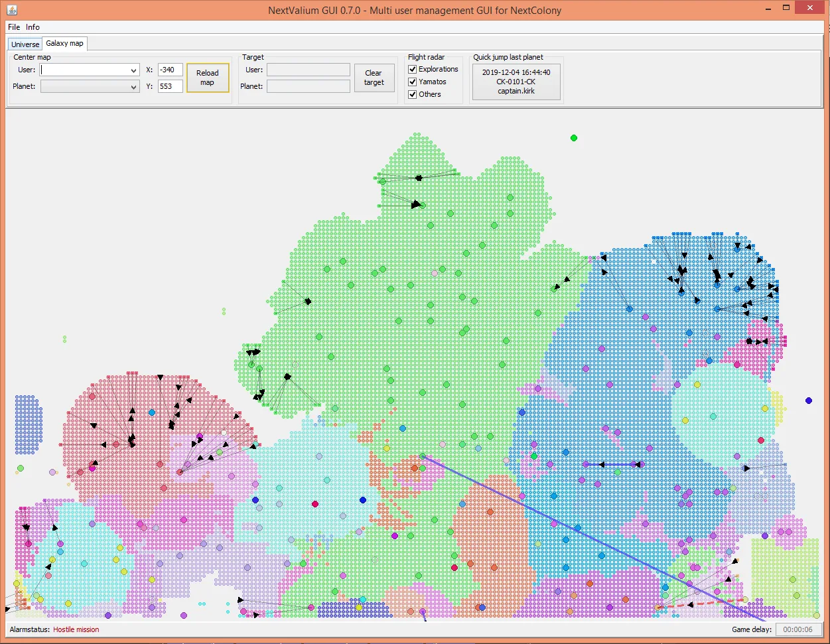Click the Y coordinate field
The height and width of the screenshot is (644, 830).
[x=170, y=86]
